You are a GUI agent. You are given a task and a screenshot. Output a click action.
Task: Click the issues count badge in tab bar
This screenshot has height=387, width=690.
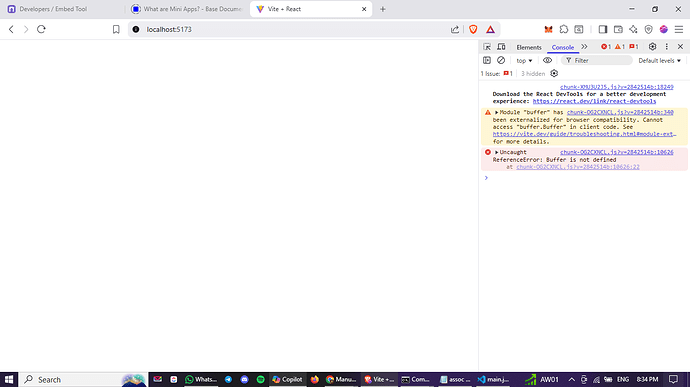coord(634,47)
